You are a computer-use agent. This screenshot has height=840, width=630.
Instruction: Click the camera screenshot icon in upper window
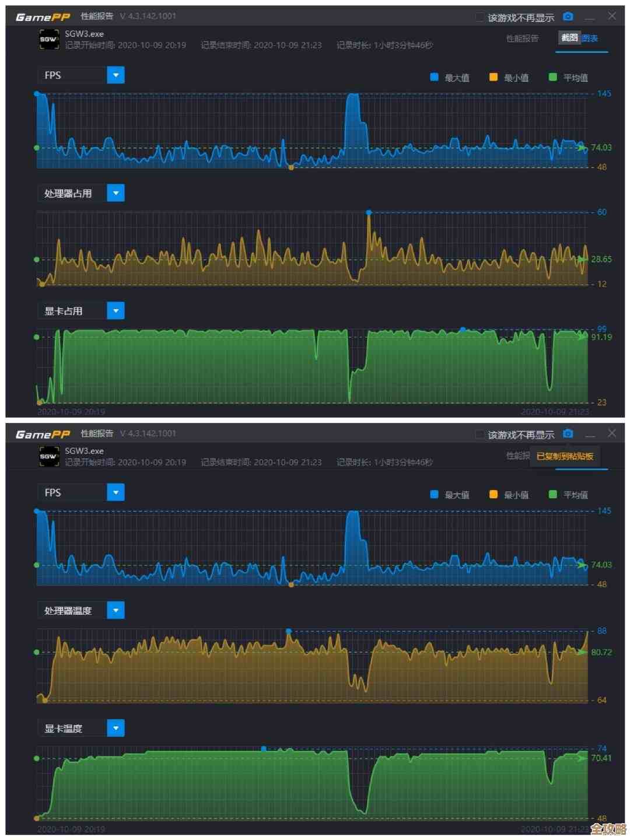(568, 17)
